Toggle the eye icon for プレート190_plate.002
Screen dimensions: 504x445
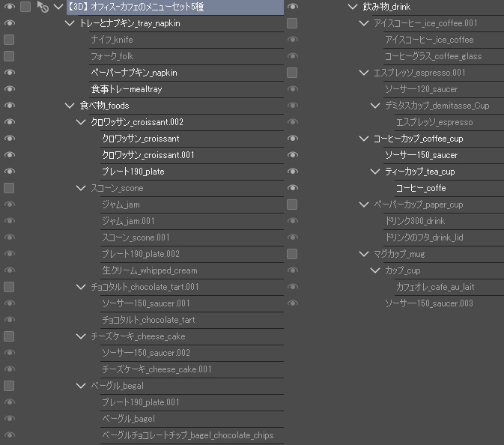(9, 254)
